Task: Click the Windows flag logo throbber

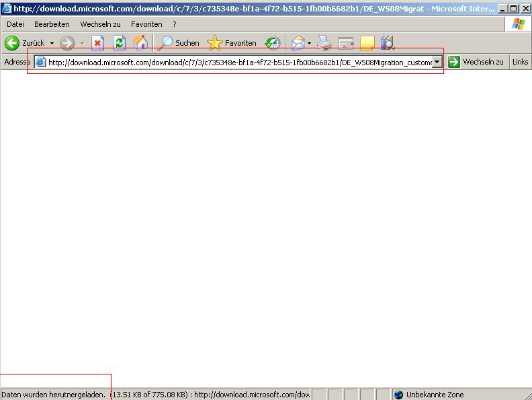Action: (518, 24)
